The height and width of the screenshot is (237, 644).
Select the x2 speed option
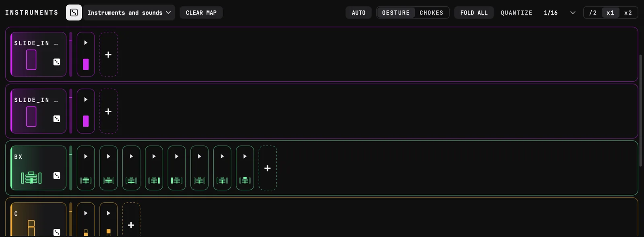pos(628,12)
